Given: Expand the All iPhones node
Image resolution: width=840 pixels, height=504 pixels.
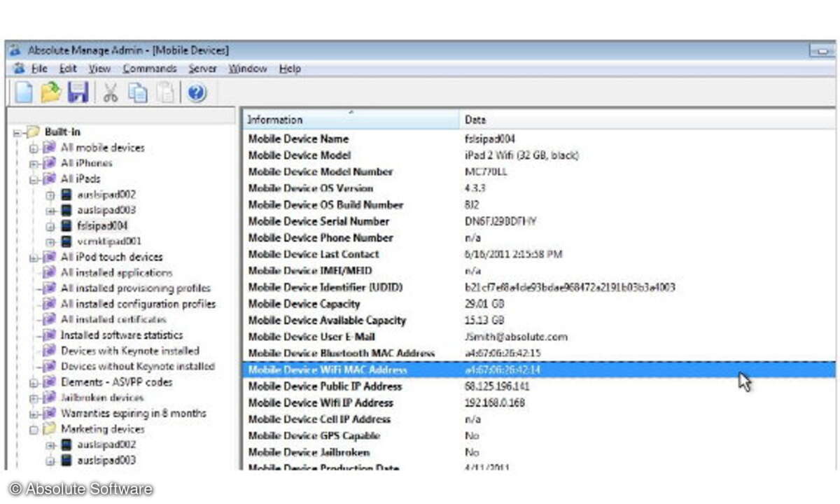Looking at the screenshot, I should (x=34, y=164).
